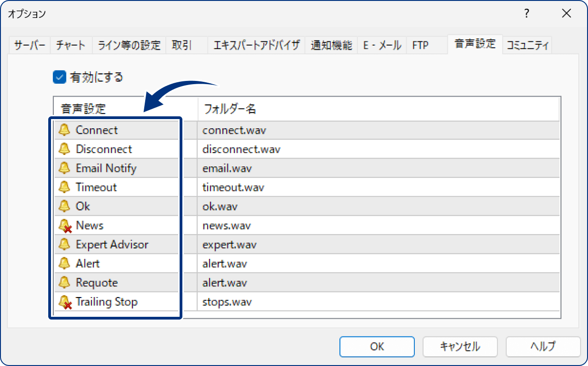Image resolution: width=588 pixels, height=366 pixels.
Task: Click the Disconnect sound bell icon
Action: pos(64,149)
